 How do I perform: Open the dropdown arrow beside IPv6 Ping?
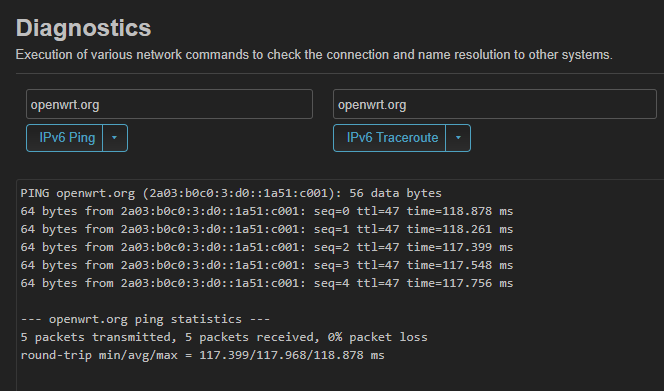(115, 138)
